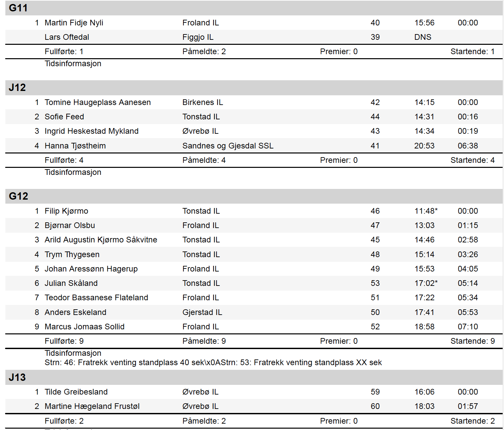Click the Strn: 46 Fratrekk penalty note

click(x=213, y=362)
